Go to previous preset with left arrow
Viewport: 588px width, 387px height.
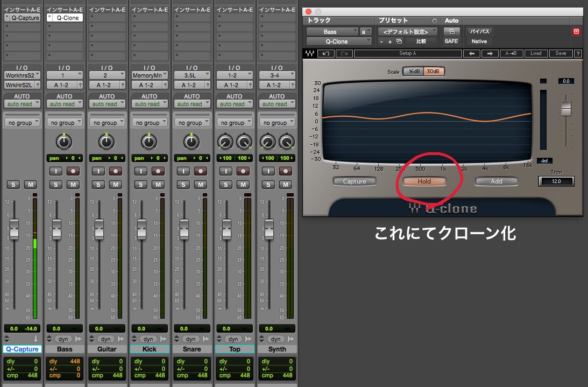472,53
